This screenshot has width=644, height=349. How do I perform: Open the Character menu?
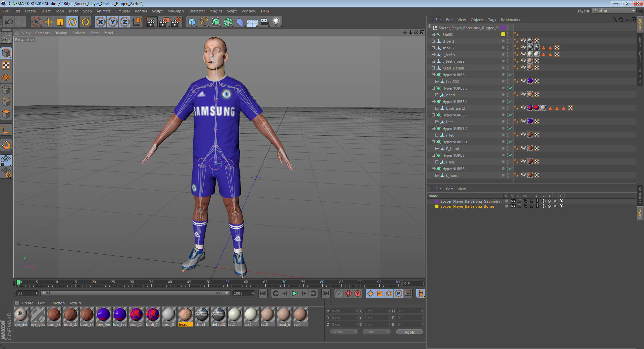click(197, 11)
